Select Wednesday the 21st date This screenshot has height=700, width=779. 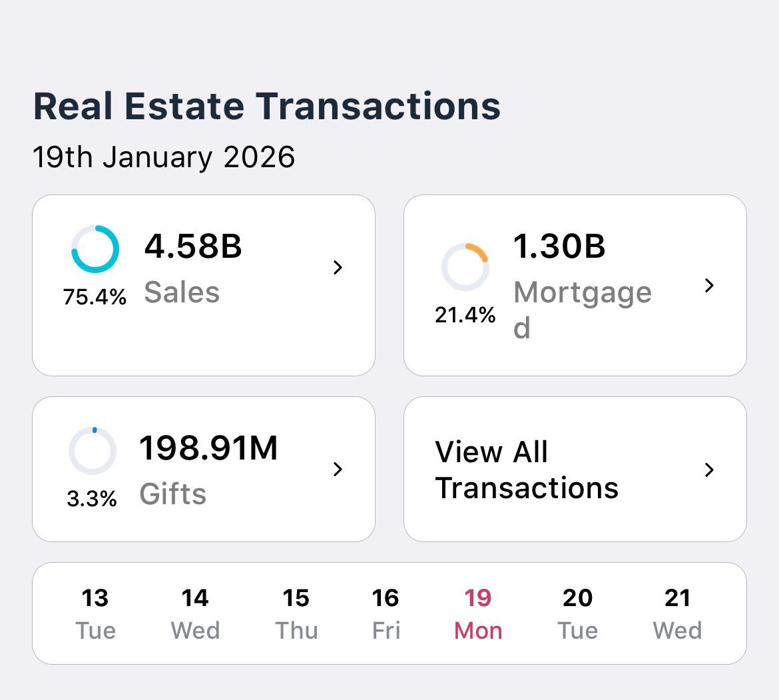(x=677, y=613)
